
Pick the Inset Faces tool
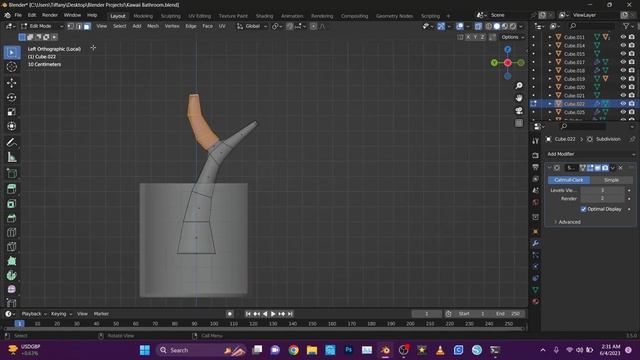pyautogui.click(x=11, y=203)
